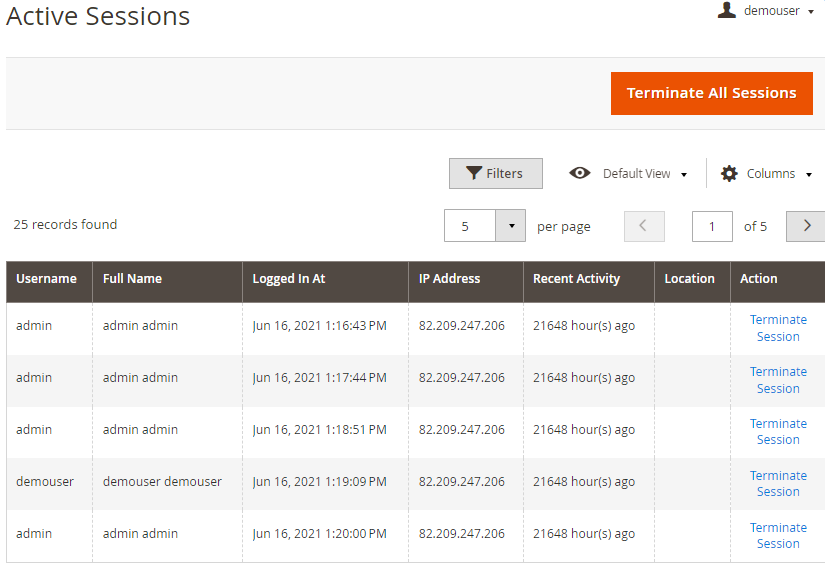825x567 pixels.
Task: Click the demouser account avatar icon
Action: (x=727, y=10)
